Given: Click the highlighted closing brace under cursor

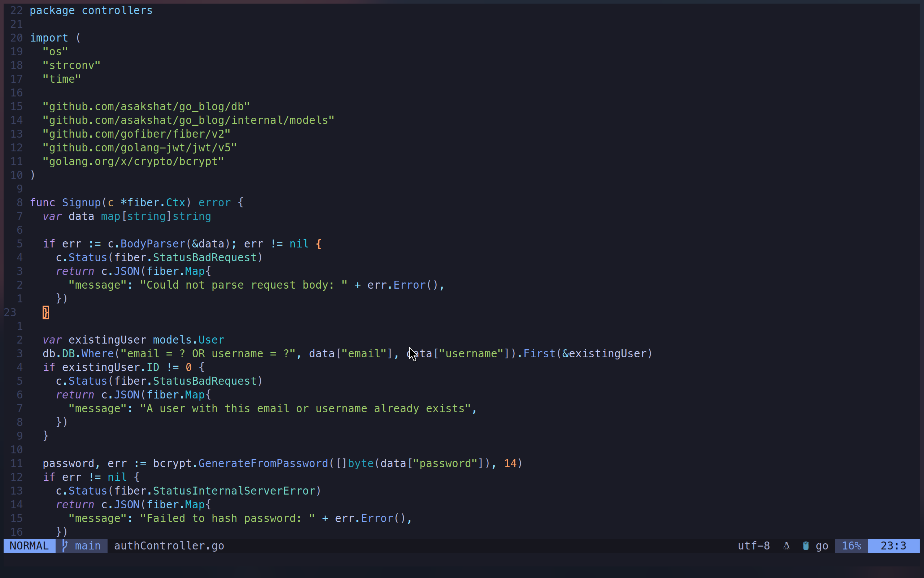Looking at the screenshot, I should pyautogui.click(x=46, y=313).
